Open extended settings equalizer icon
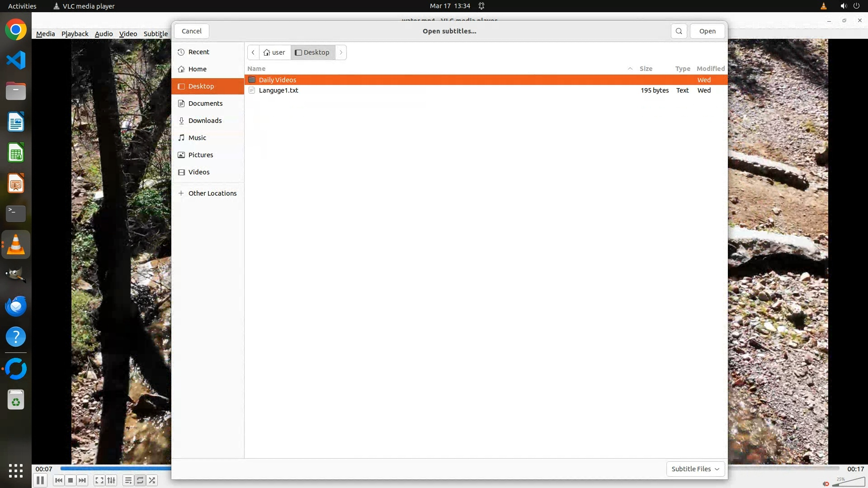 tap(112, 480)
